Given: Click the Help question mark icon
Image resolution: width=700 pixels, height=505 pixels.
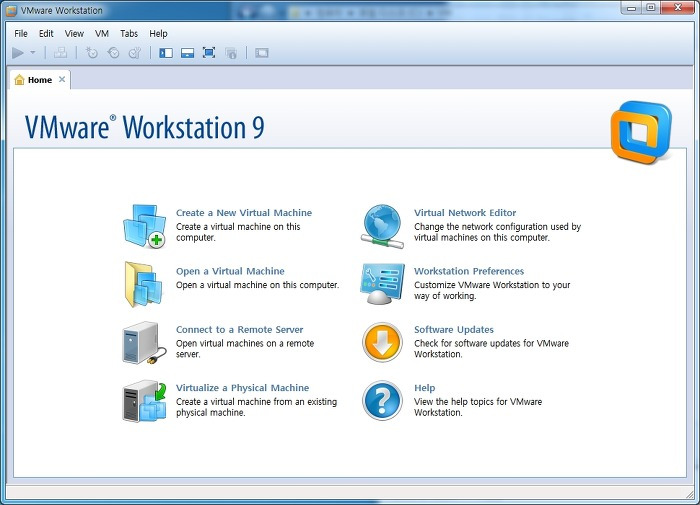Looking at the screenshot, I should coord(382,401).
